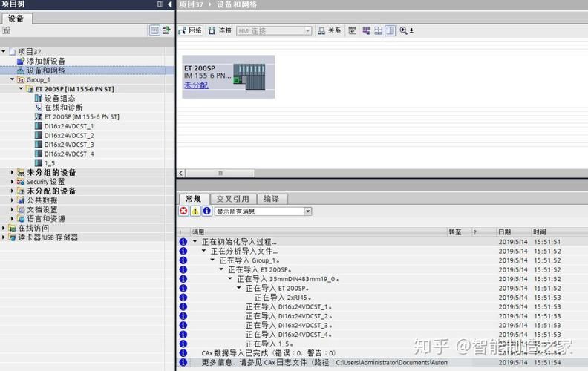Collapse the 项目37 project node
The height and width of the screenshot is (371, 588).
click(x=4, y=51)
